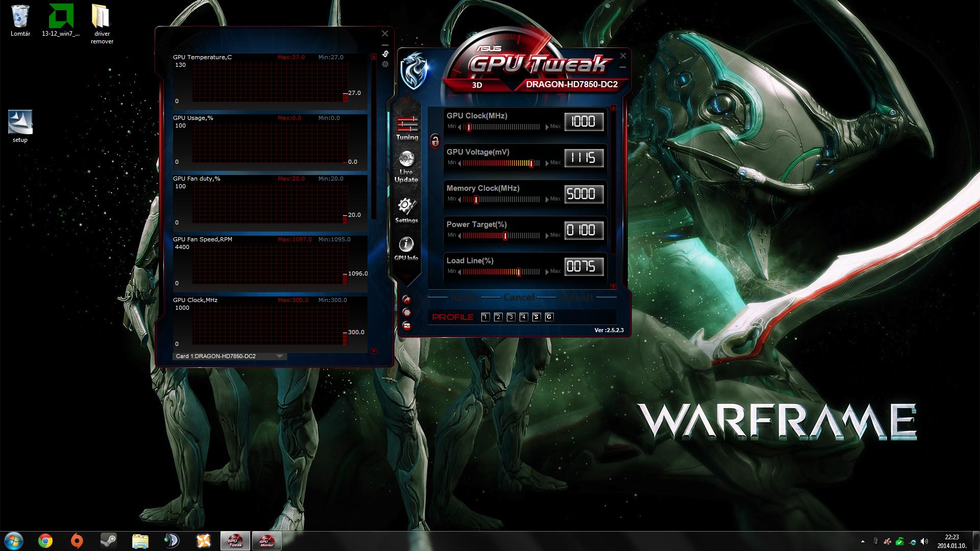Image resolution: width=980 pixels, height=551 pixels.
Task: Open the orange X app on taskbar
Action: (x=204, y=540)
